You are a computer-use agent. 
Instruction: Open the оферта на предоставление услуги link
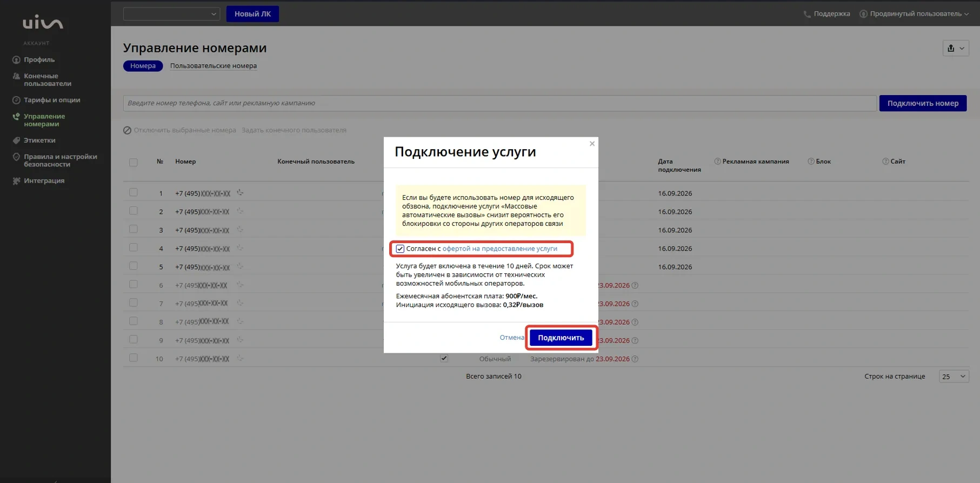500,249
